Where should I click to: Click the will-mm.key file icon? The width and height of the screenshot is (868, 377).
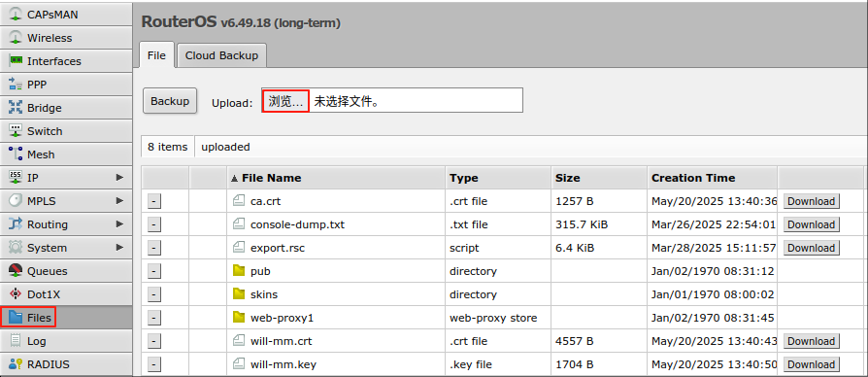click(x=239, y=363)
